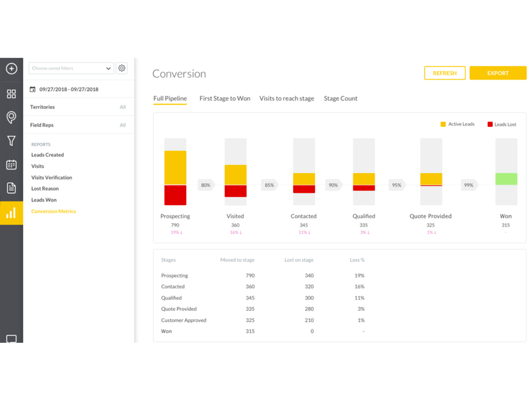Screen dimensions: 532x399
Task: Click the EXPORT button
Action: point(498,73)
